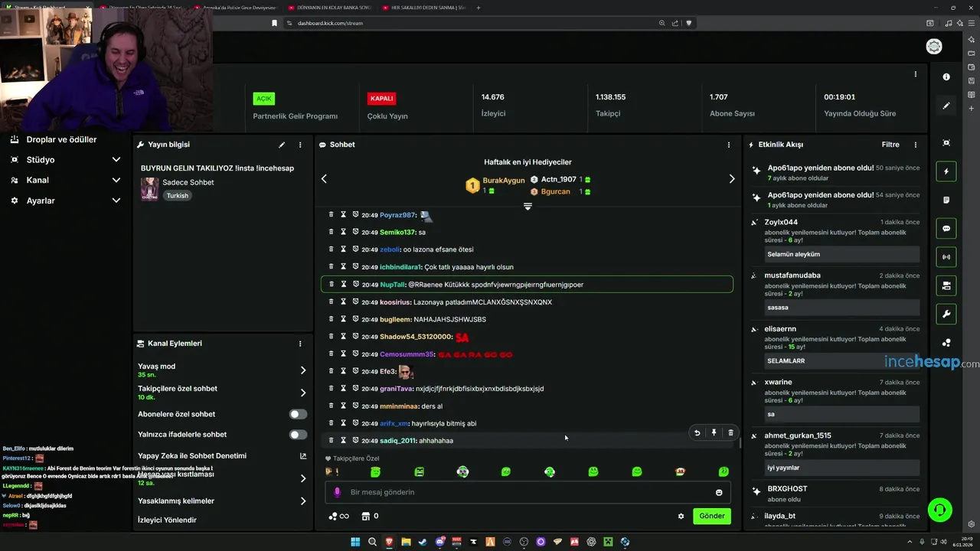Timeout NupTall with hourglass icon
Image resolution: width=980 pixels, height=551 pixels.
point(344,284)
